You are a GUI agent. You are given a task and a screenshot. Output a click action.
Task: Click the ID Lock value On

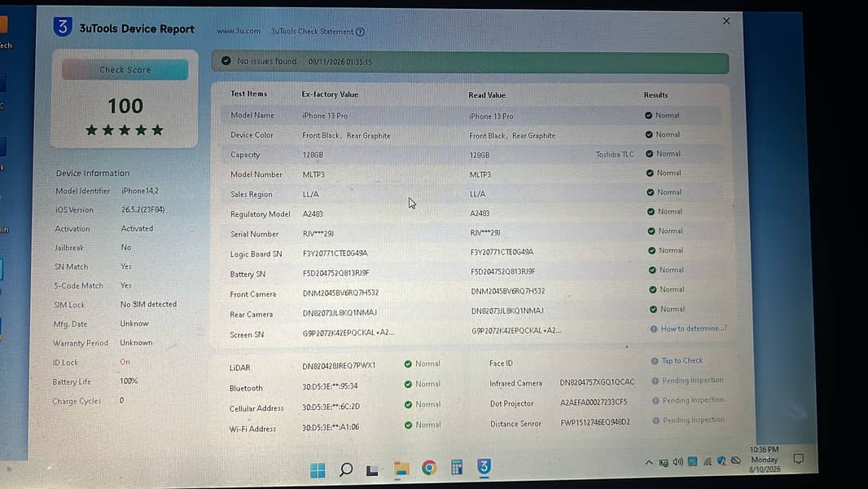125,362
